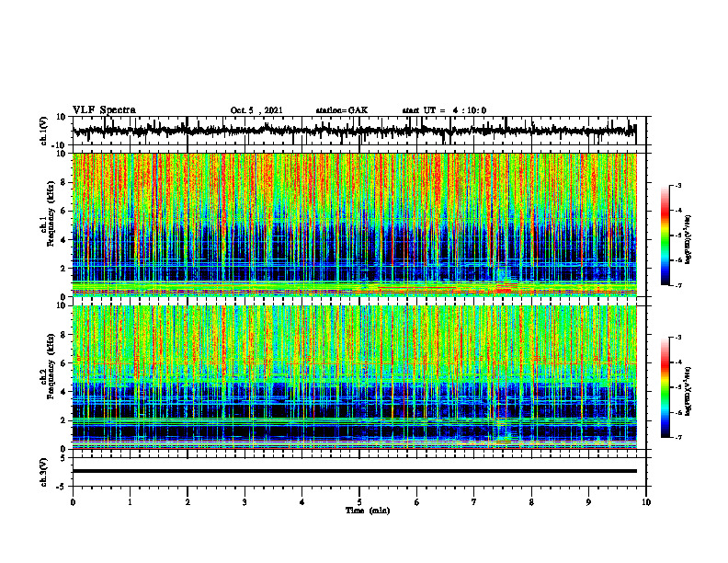Viewport: 728px width, 563px height.
Task: Click time axis tick label "1"
Action: click(130, 502)
